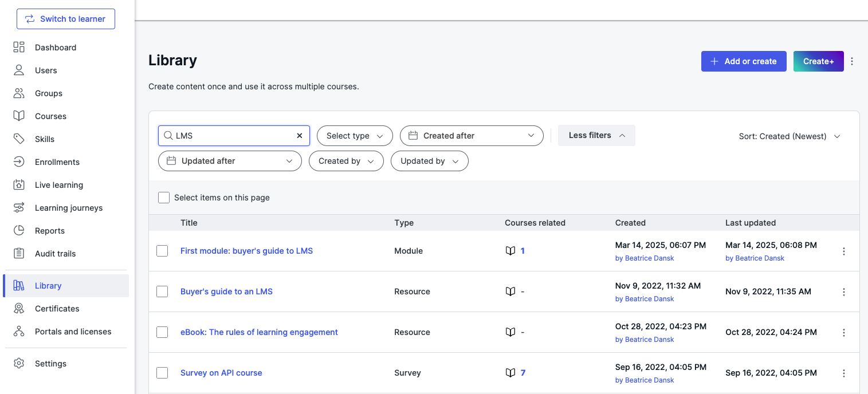
Task: Open First module: buyer's guide to LMS link
Action: click(246, 251)
